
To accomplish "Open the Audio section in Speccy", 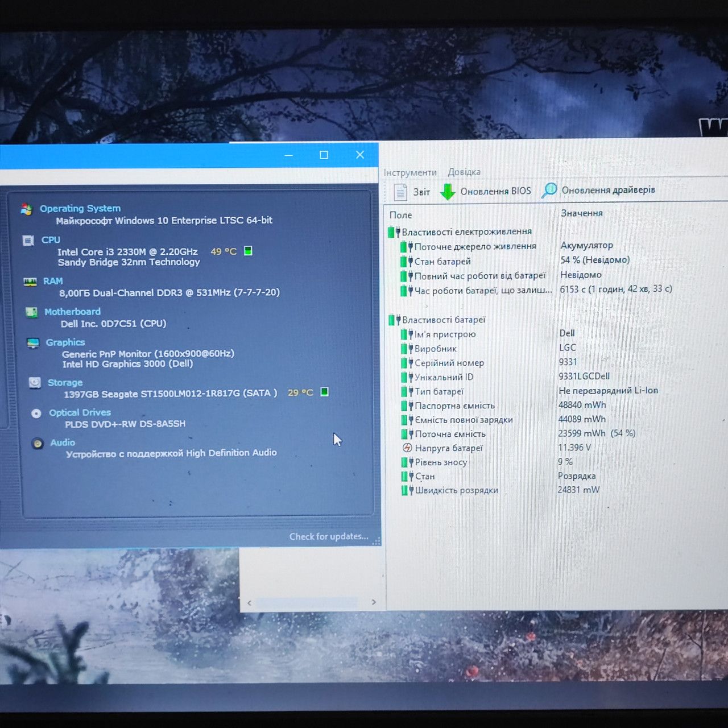I will coord(63,442).
